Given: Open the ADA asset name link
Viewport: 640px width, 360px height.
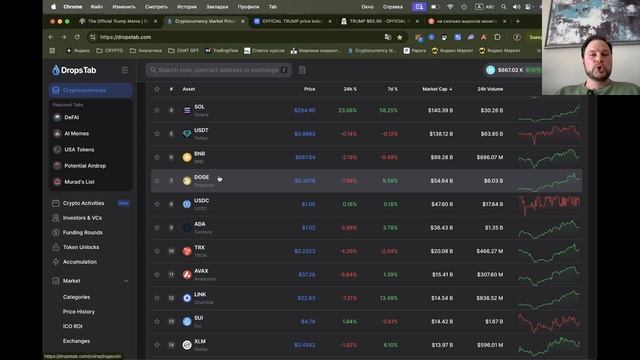Looking at the screenshot, I should 200,224.
